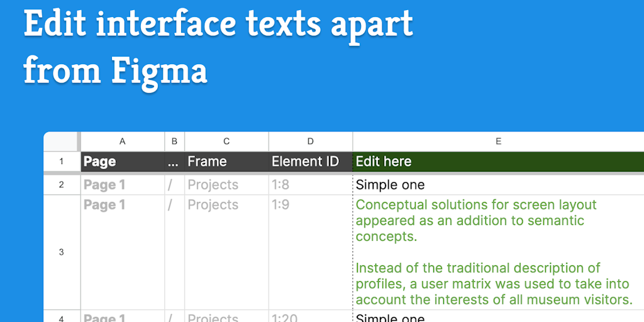Select row 2 header
Viewport: 644px width, 322px height.
(61, 185)
